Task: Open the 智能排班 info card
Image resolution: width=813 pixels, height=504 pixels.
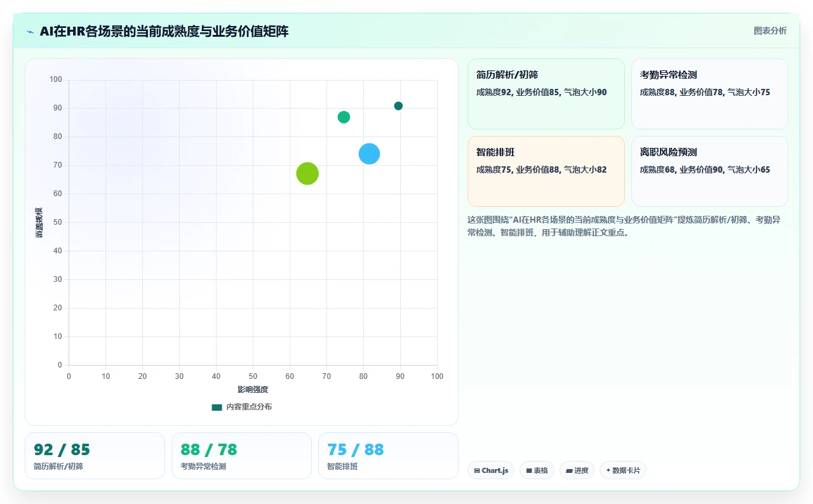Action: 546,171
